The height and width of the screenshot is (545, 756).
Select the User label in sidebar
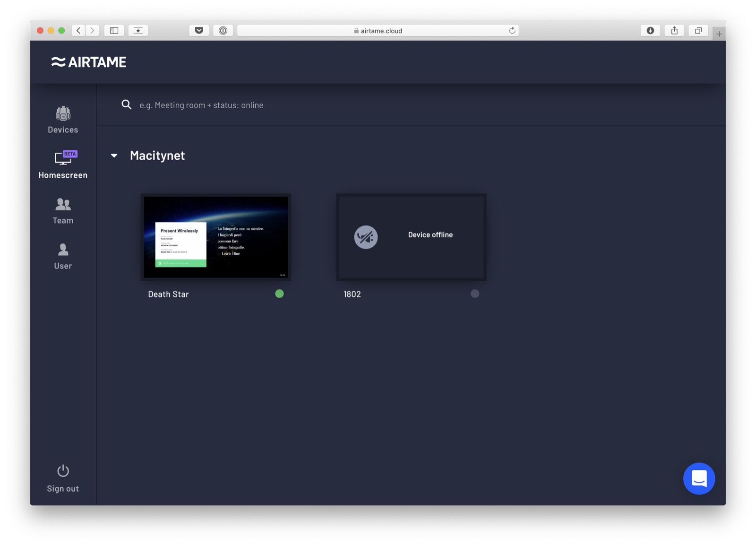[63, 266]
